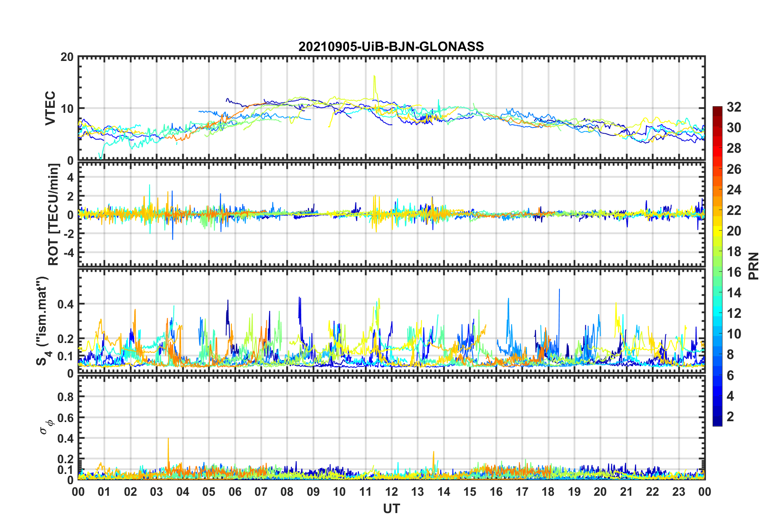Click the time tick "03" on the UT axis
Screen dimensions: 783x532
coord(156,492)
